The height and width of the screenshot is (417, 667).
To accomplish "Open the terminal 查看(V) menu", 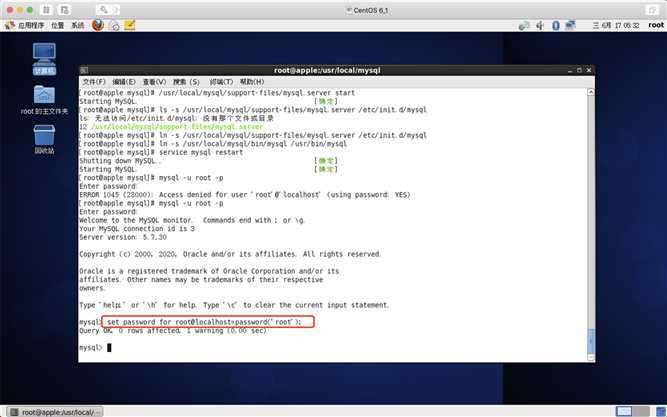I will [x=154, y=82].
